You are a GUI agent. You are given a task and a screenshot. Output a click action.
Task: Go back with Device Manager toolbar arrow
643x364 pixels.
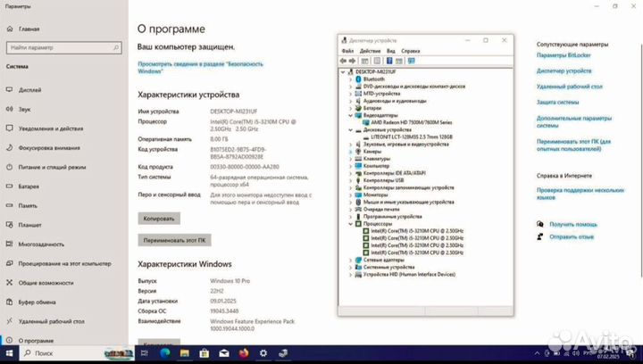coord(343,61)
